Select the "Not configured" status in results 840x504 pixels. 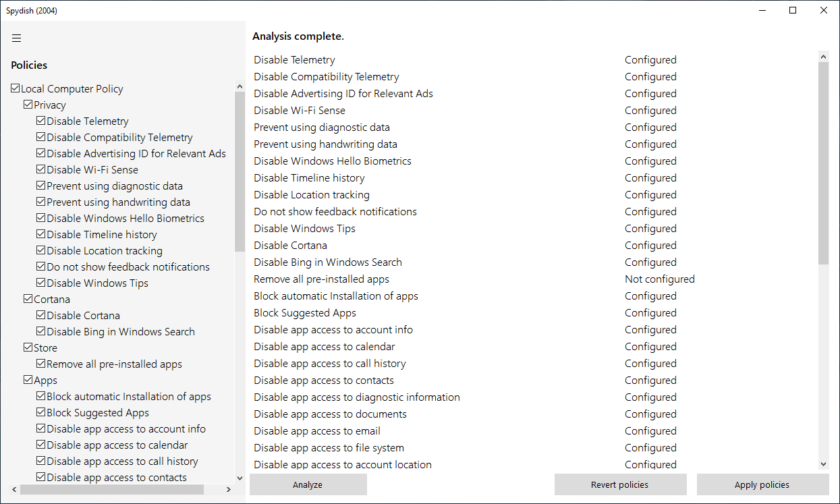(659, 279)
